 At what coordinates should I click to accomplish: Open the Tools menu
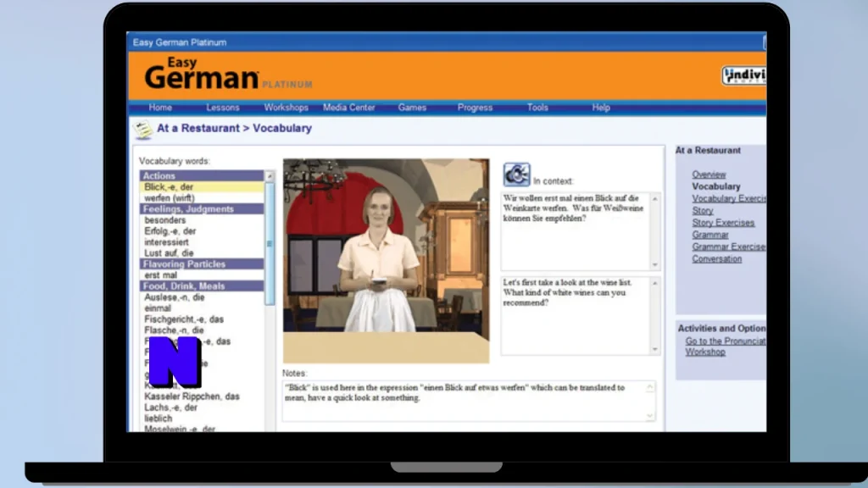pyautogui.click(x=537, y=108)
